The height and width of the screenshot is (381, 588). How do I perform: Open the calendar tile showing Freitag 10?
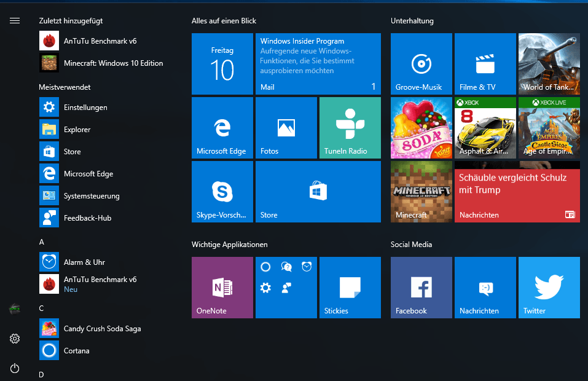tap(222, 64)
